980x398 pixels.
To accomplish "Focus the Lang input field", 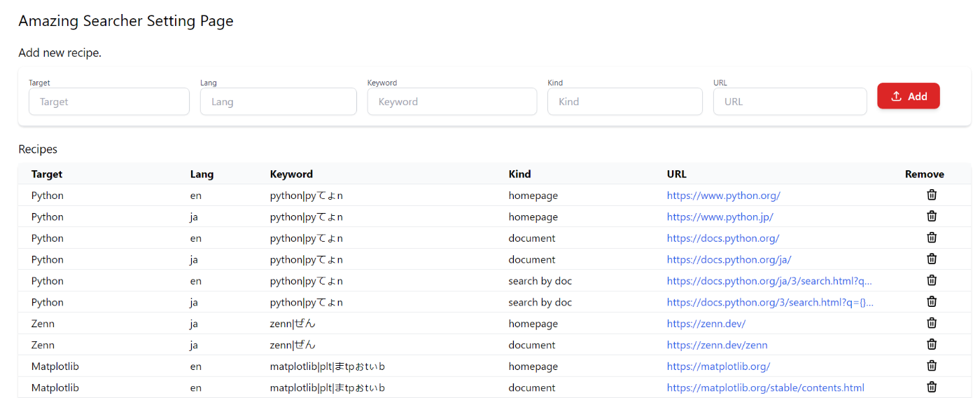I will point(279,102).
